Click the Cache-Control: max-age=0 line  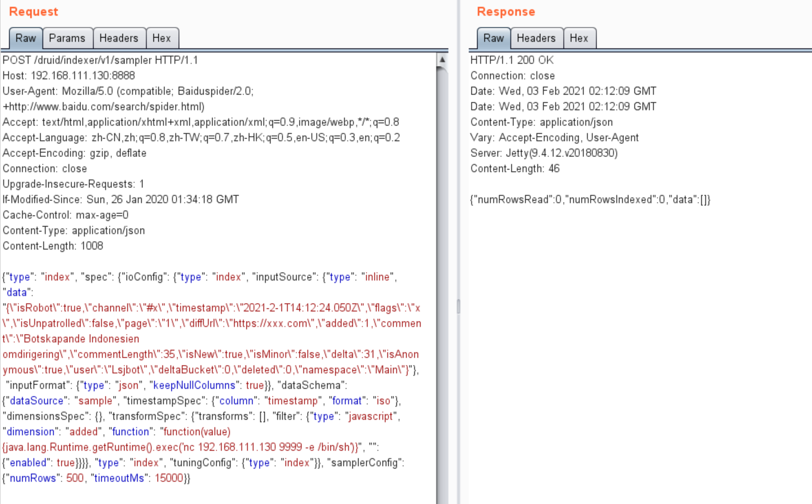(x=66, y=215)
